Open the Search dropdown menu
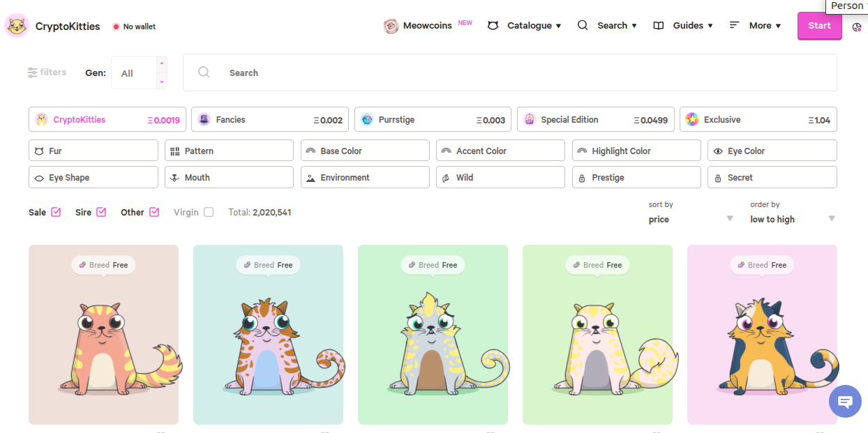Viewport: 868px width, 433px height. [607, 26]
